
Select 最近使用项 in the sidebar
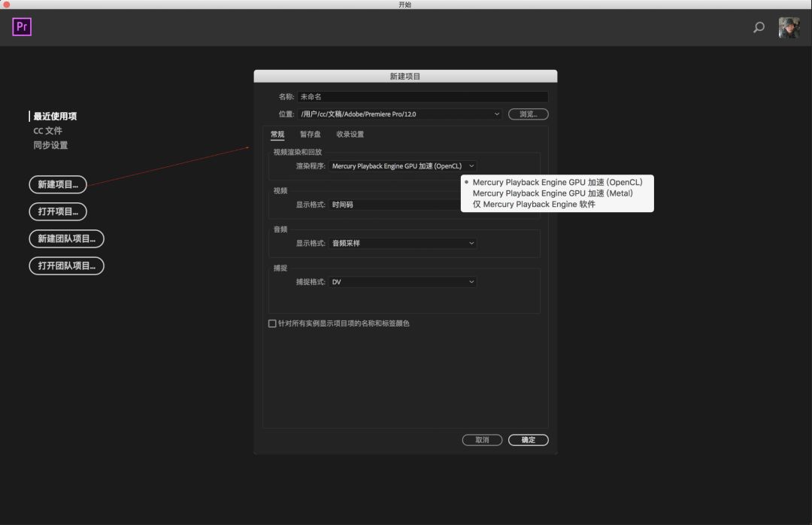pos(55,116)
